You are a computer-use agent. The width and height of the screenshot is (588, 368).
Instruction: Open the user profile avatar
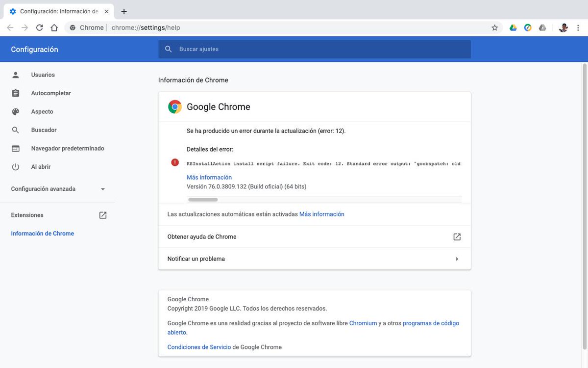tap(563, 27)
